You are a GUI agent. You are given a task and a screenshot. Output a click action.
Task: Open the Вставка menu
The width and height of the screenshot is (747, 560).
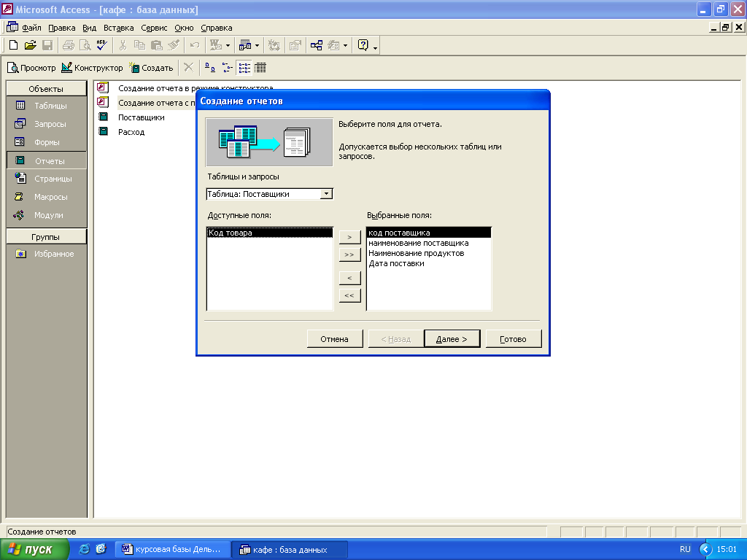click(119, 28)
